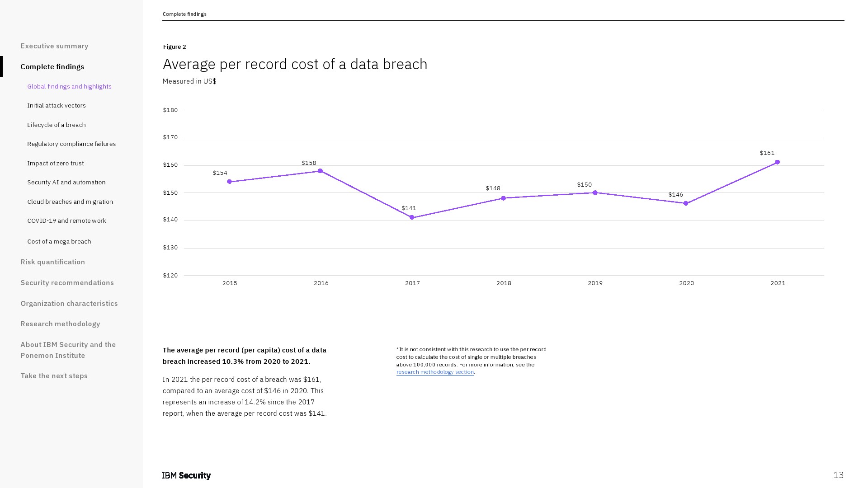Jump to Cost of a mega breach

tap(59, 242)
